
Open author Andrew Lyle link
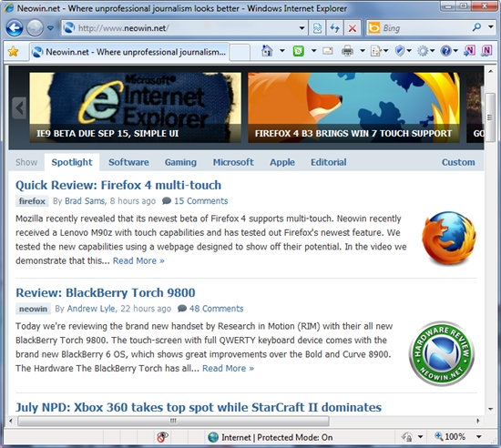(91, 309)
